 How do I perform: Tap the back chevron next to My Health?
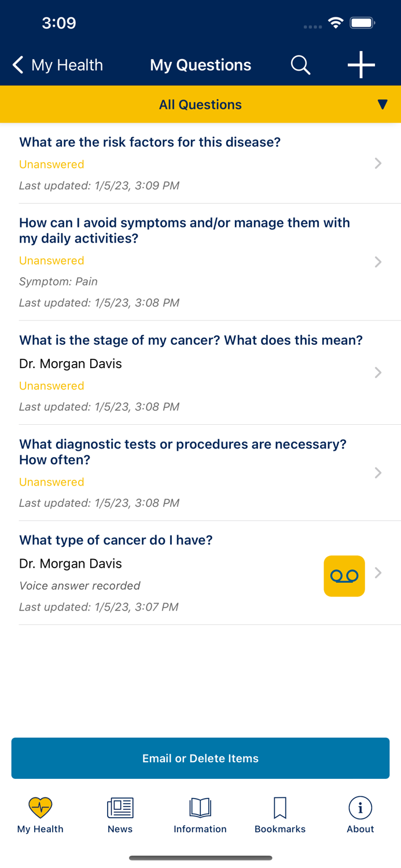click(x=17, y=65)
